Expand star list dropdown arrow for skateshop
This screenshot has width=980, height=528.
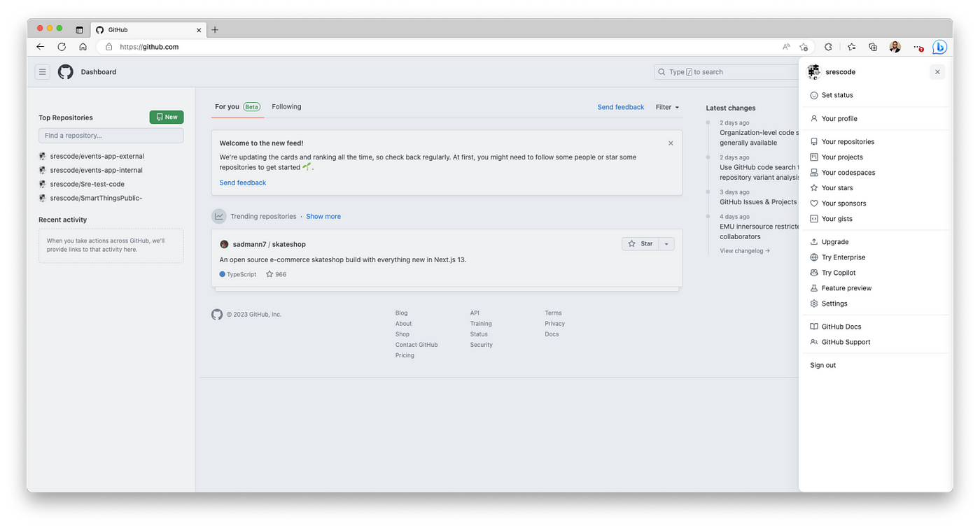coord(666,244)
